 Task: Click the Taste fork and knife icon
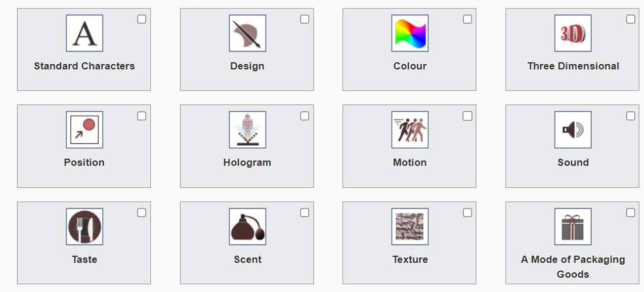(84, 226)
